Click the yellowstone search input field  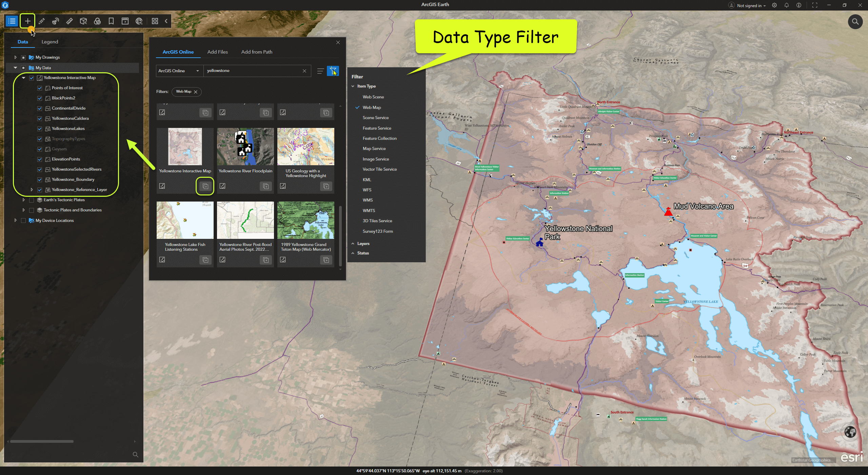(253, 71)
